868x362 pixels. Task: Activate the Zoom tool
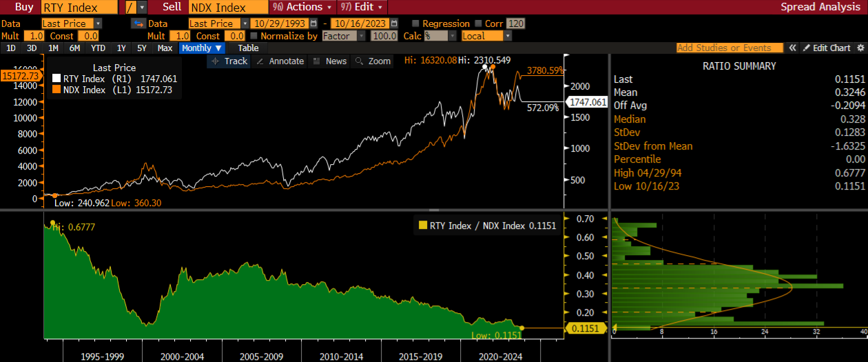coord(373,61)
